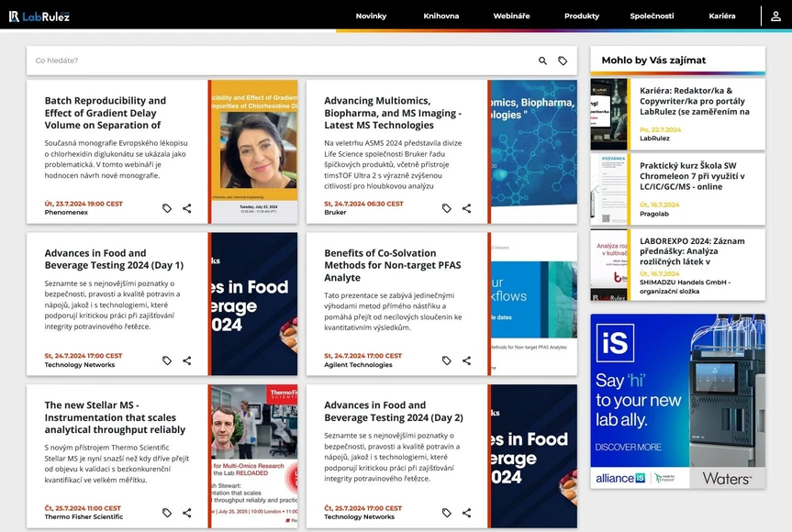Open 'Batch Reproducibility and Effect of Gradient Delay' title
Viewport: 792px width, 532px height.
105,113
